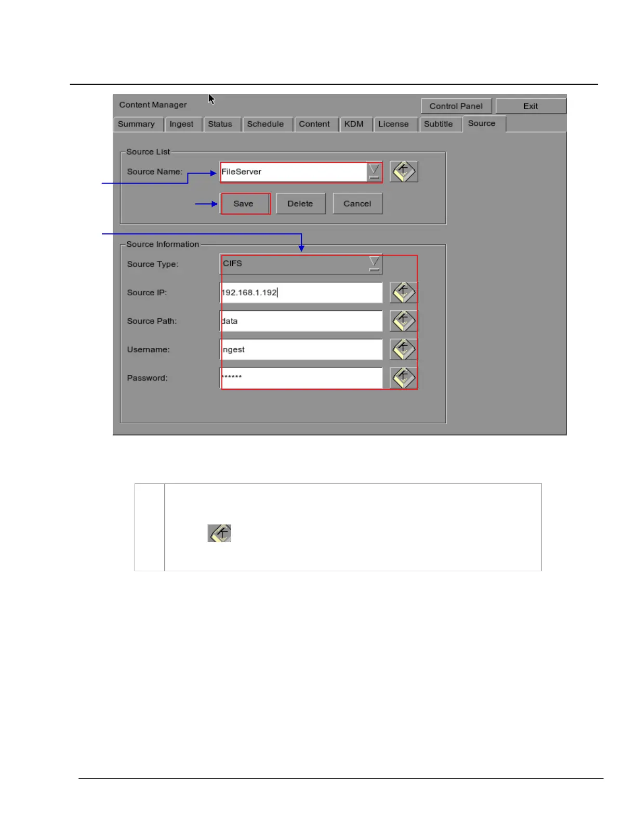Click the Cancel button
Screen dimensions: 637x840
tap(357, 204)
